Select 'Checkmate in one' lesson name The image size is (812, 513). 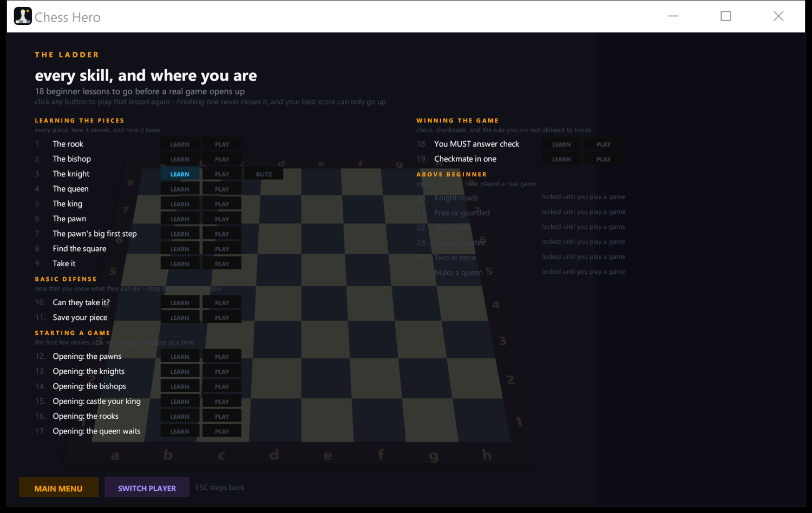click(465, 159)
